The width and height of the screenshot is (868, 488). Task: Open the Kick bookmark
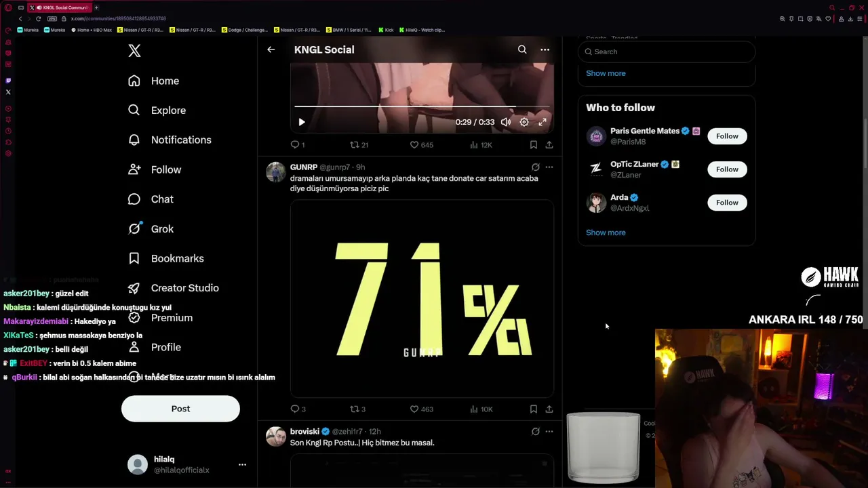pos(386,30)
